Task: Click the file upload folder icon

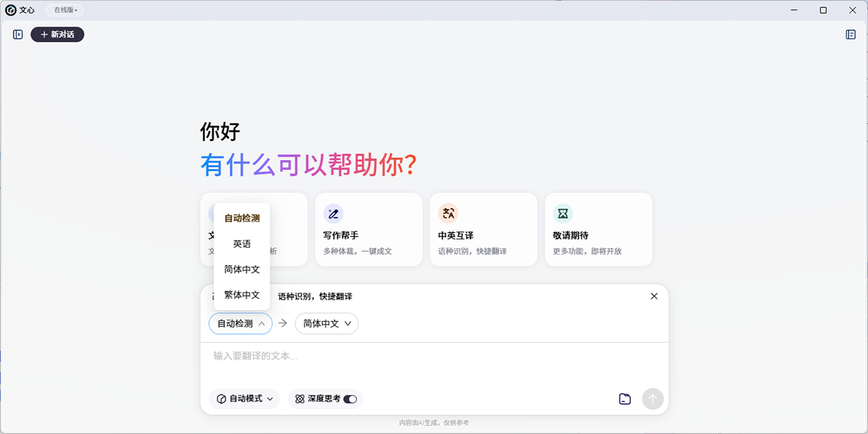Action: (x=625, y=399)
